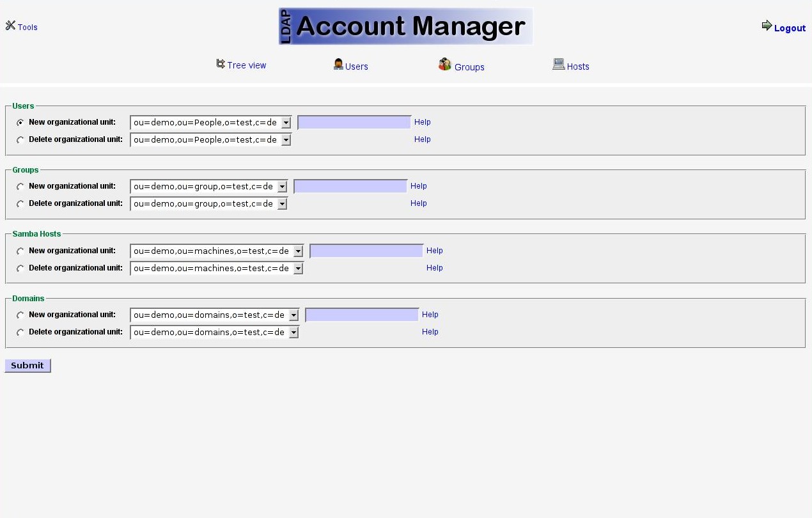Click the Logout arrow icon
The width and height of the screenshot is (812, 518).
[767, 26]
